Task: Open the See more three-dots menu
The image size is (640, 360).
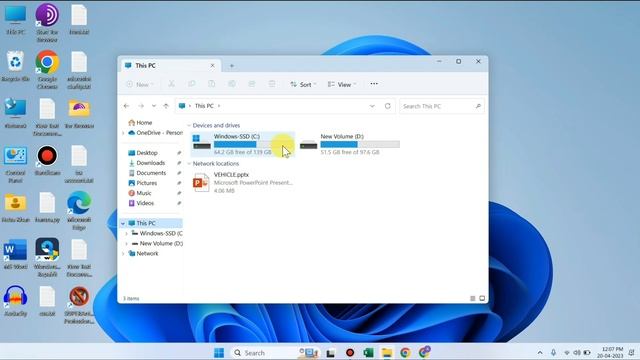Action: [x=374, y=84]
